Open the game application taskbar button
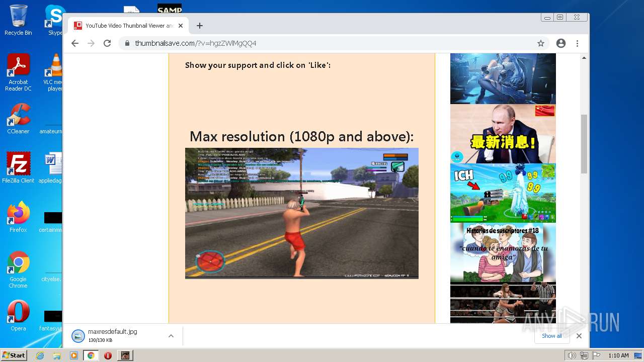 125,355
